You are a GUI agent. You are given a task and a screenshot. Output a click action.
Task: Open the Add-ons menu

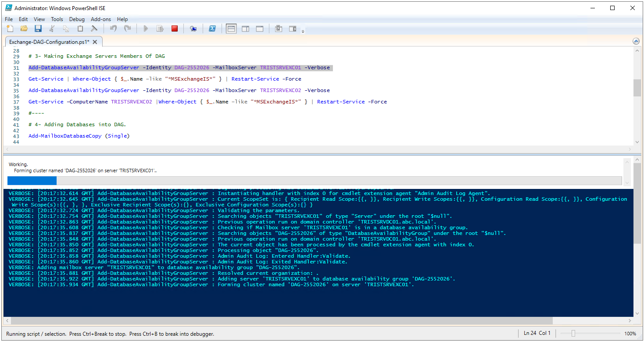pyautogui.click(x=101, y=19)
